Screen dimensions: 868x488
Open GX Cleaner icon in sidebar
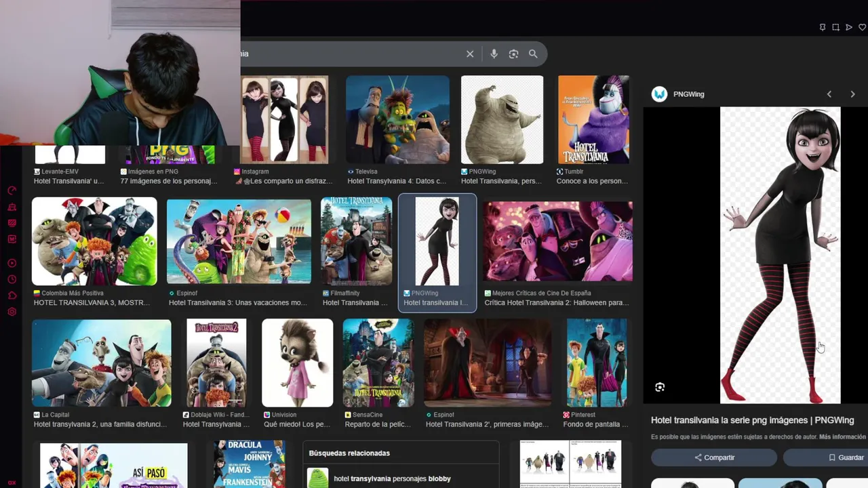coord(12,207)
